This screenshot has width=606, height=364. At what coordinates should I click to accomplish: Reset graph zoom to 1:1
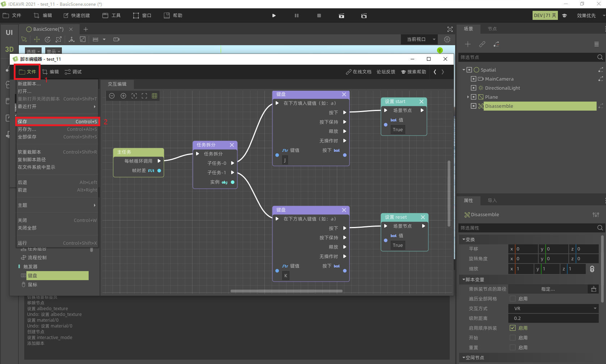[x=134, y=96]
